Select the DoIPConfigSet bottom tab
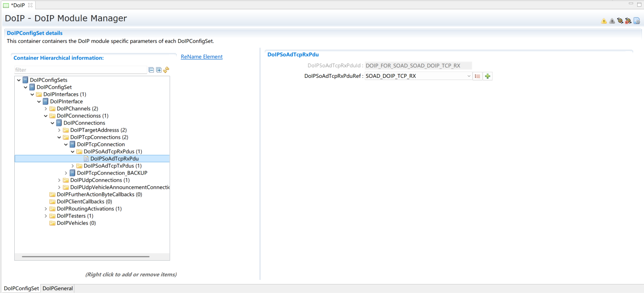 (x=21, y=288)
